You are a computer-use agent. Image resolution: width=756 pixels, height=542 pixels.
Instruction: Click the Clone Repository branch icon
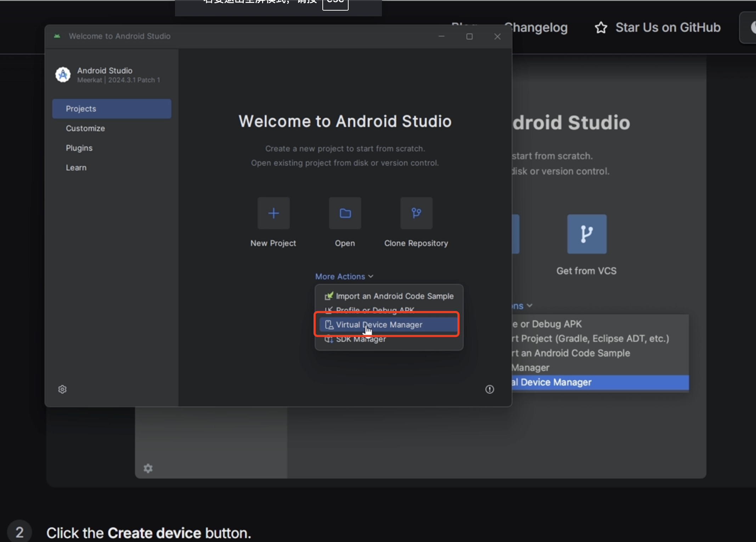(416, 213)
